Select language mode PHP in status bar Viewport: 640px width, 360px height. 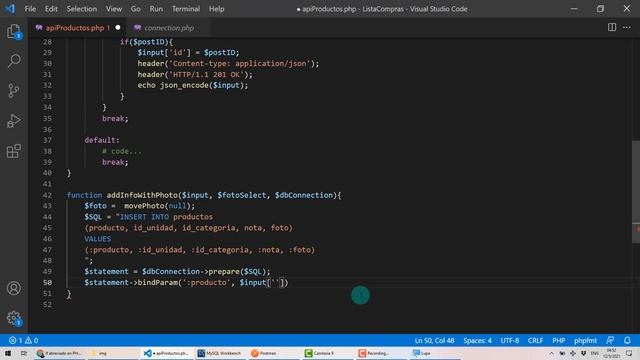558,340
